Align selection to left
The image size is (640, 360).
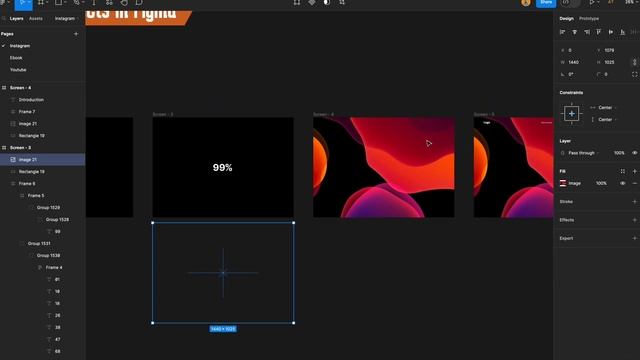click(x=562, y=32)
